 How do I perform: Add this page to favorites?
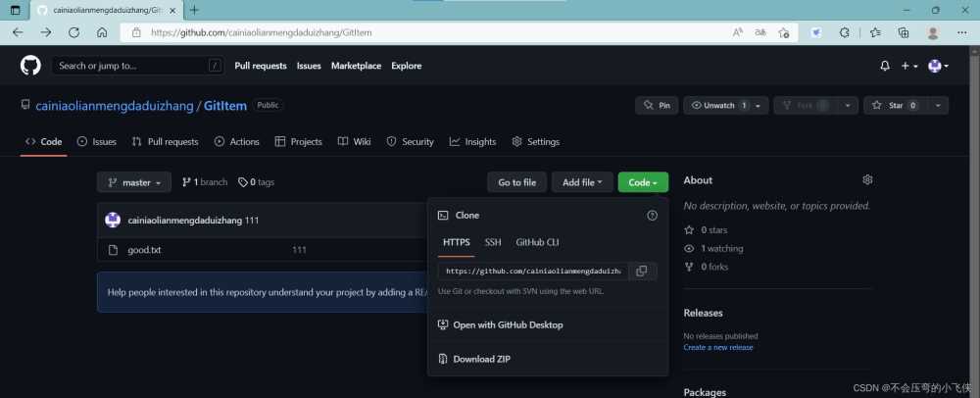[784, 32]
